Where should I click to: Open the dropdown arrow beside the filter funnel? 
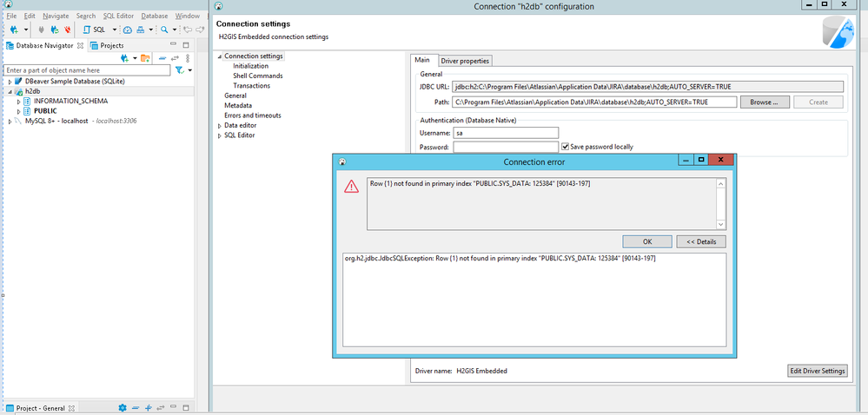pyautogui.click(x=190, y=70)
